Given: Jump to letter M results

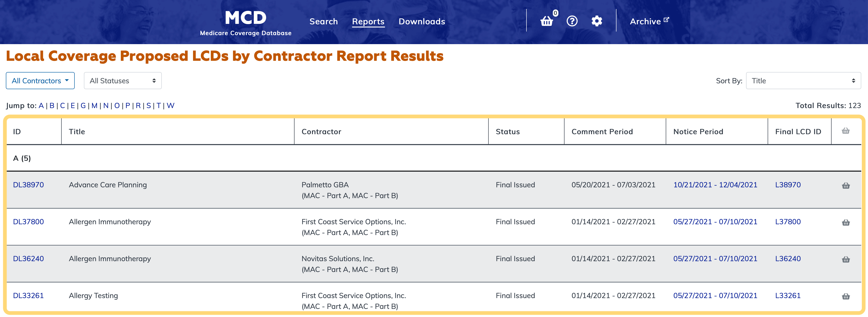Looking at the screenshot, I should pyautogui.click(x=94, y=106).
